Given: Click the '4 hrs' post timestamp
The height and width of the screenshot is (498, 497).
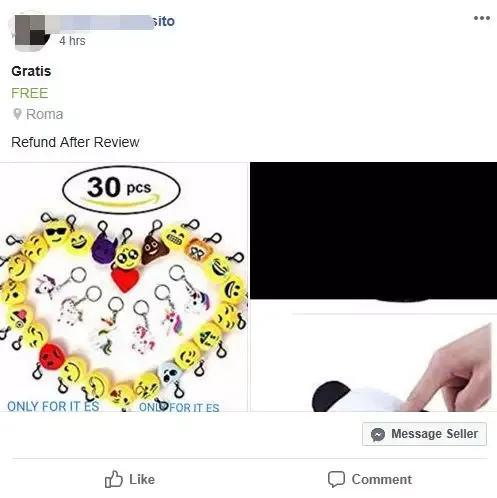Looking at the screenshot, I should [72, 41].
